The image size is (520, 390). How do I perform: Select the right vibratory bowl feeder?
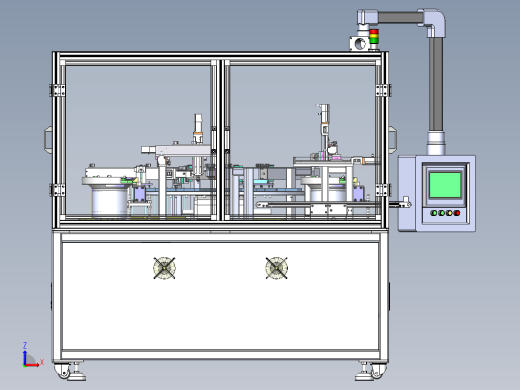pos(325,190)
